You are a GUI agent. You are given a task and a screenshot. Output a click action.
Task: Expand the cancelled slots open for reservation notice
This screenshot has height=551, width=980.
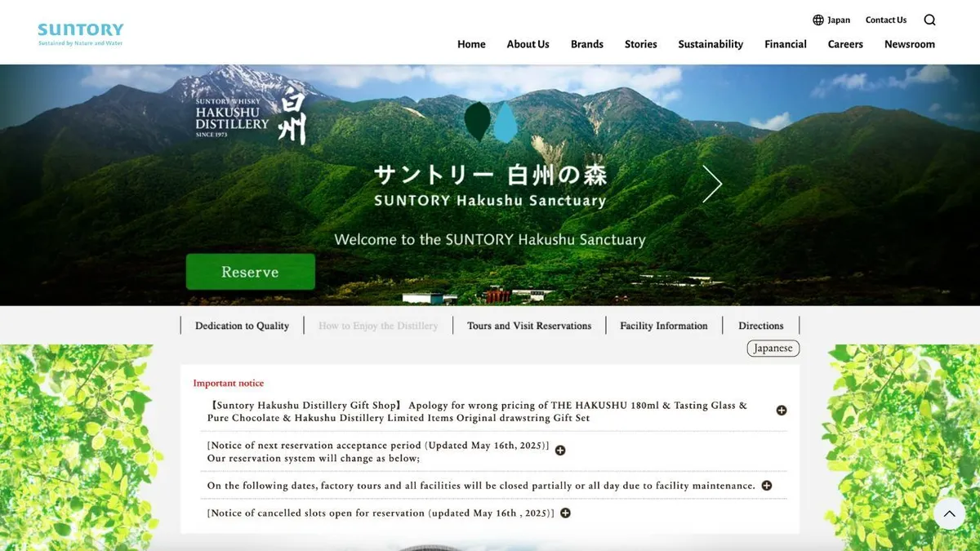tap(565, 513)
